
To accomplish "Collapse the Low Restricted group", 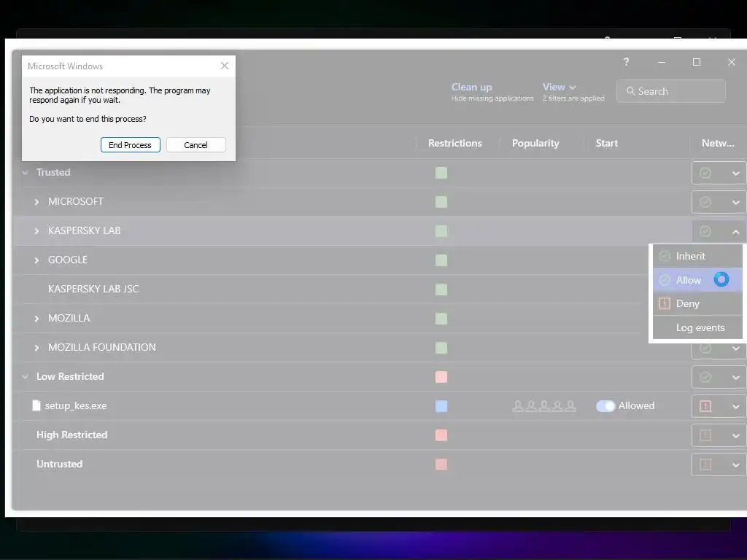I will (26, 377).
